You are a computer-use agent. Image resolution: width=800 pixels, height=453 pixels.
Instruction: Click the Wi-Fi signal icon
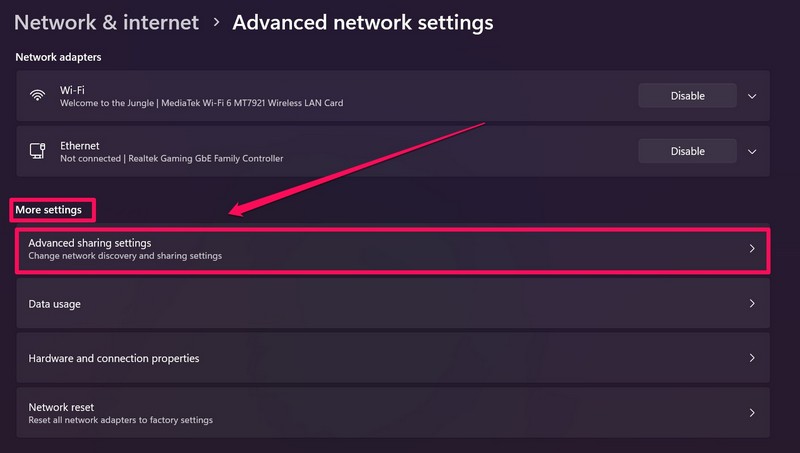point(37,96)
